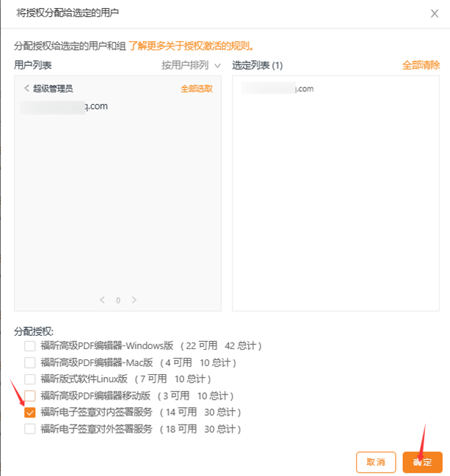
Task: Close the license assignment dialog
Action: click(435, 13)
